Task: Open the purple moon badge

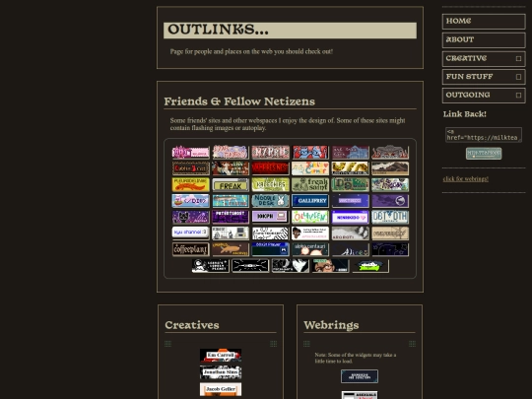Action: 390,201
